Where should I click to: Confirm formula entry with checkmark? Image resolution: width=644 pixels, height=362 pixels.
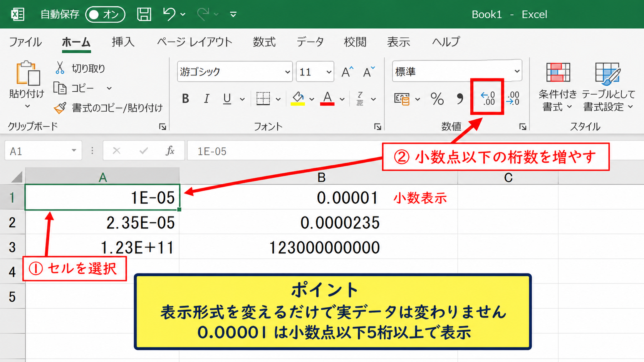[x=144, y=151]
